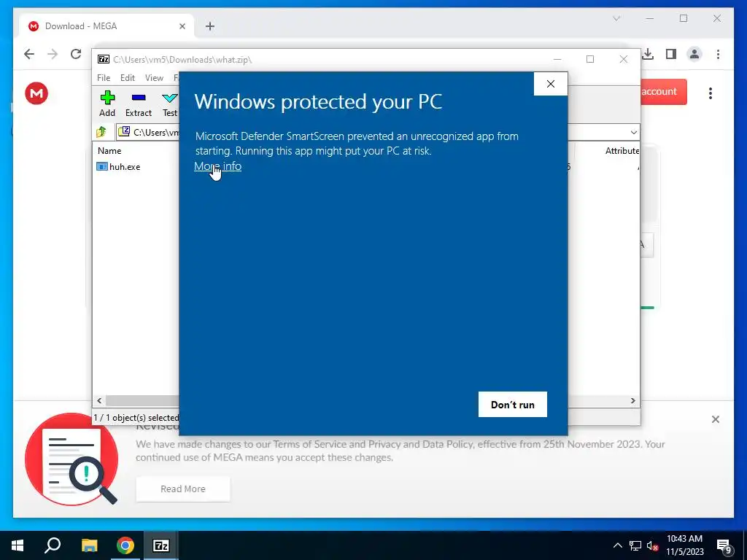Switch to Chrome in the taskbar
This screenshot has width=747, height=560.
[125, 545]
